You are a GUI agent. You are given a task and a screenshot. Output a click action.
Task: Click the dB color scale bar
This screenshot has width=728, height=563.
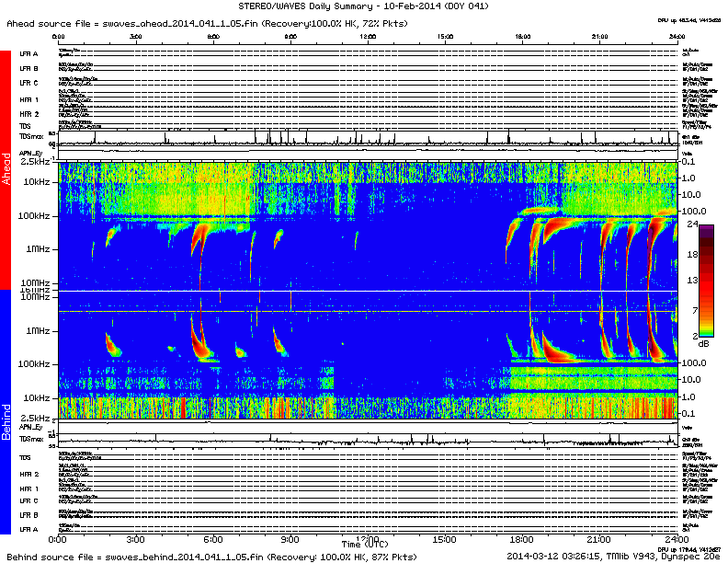(706, 280)
